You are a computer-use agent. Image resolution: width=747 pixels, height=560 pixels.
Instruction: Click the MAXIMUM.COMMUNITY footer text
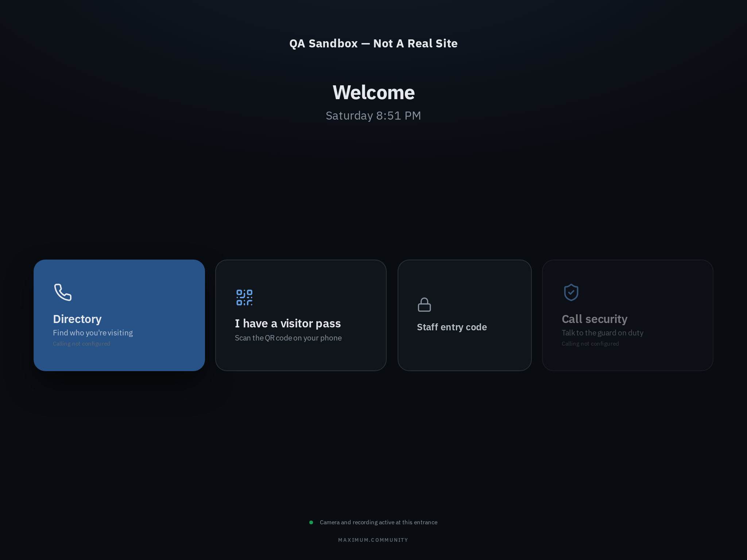point(373,540)
